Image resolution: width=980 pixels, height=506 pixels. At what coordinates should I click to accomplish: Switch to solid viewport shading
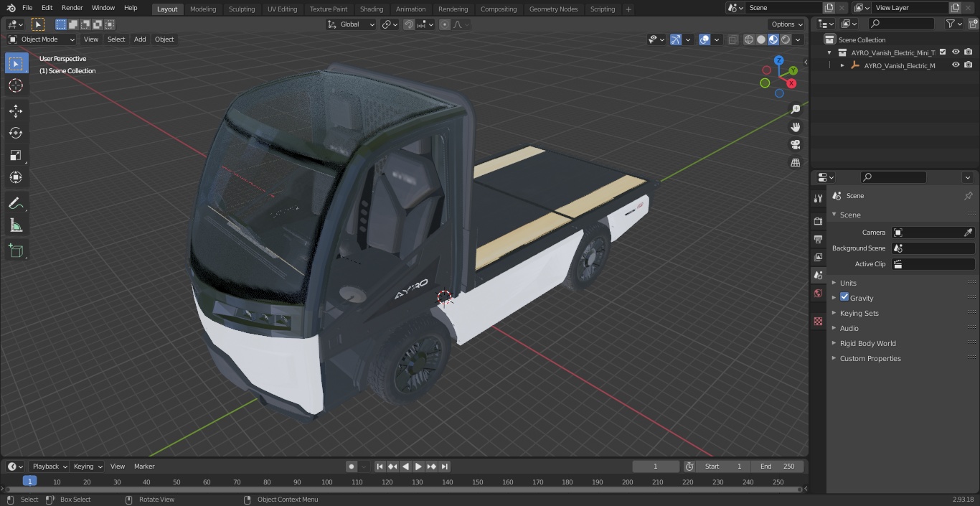pyautogui.click(x=761, y=39)
